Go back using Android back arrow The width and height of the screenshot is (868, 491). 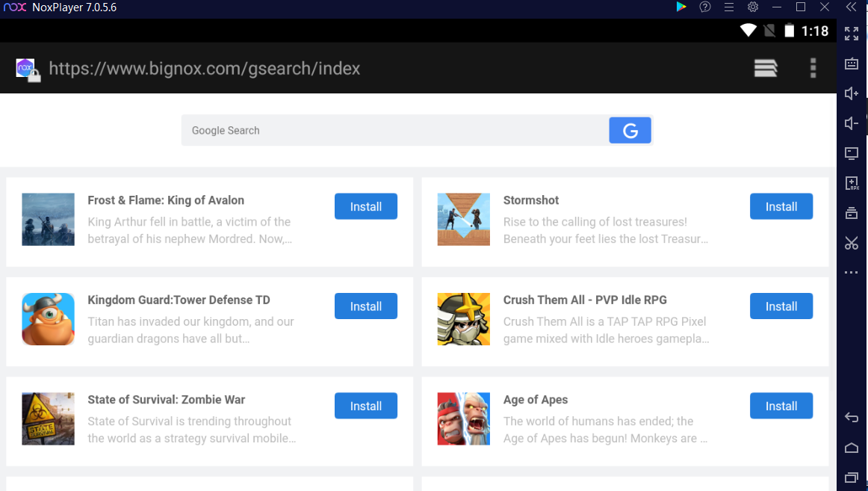852,417
